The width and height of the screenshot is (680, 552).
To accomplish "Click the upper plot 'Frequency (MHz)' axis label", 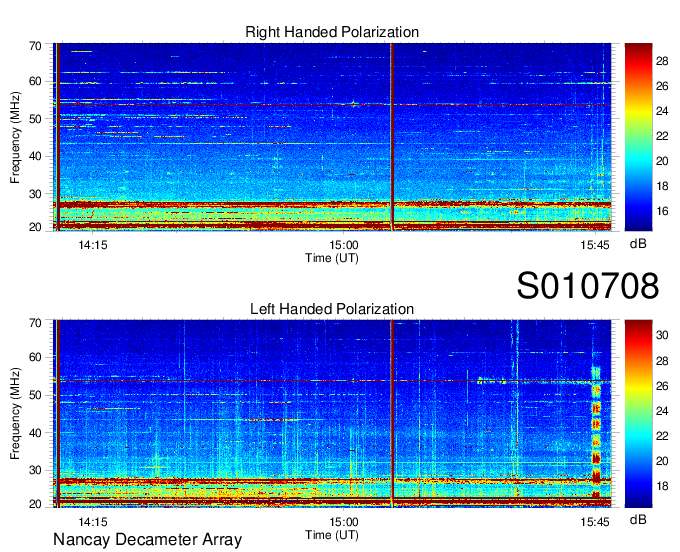I will tap(15, 137).
